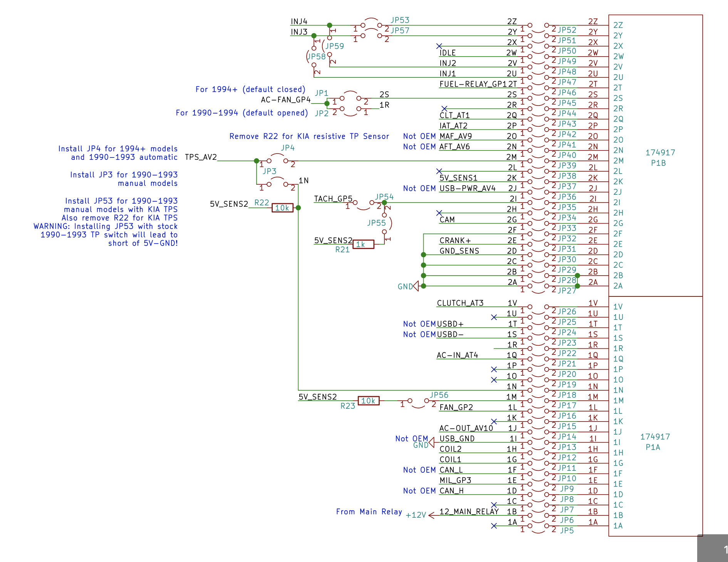Click the INJ4 net label
Viewport: 728px width, 562px height.
(x=299, y=22)
